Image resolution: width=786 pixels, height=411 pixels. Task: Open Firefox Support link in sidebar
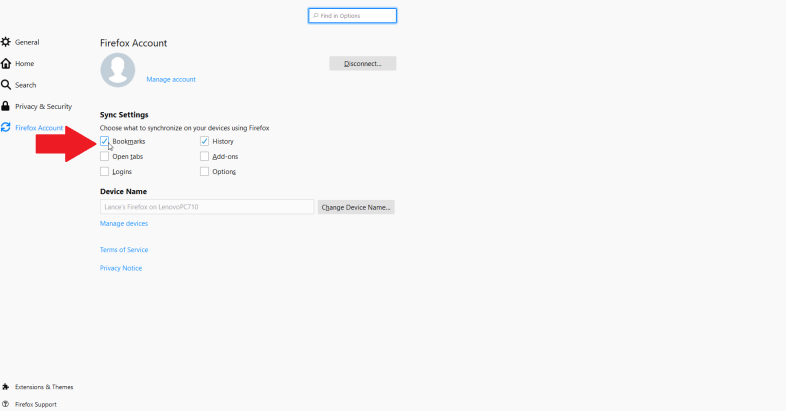pyautogui.click(x=36, y=404)
